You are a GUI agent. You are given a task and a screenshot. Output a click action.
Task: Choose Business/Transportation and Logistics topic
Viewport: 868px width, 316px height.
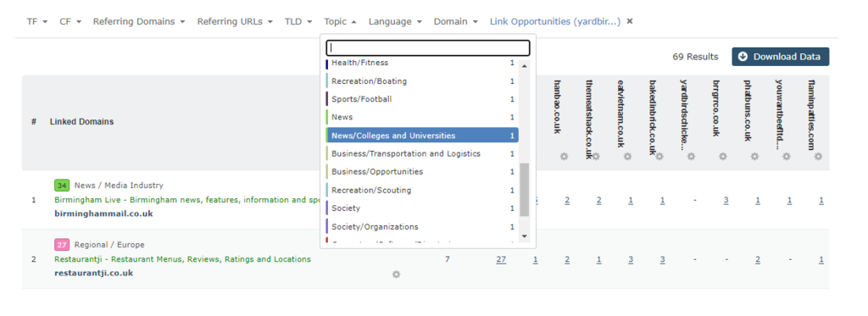click(422, 154)
